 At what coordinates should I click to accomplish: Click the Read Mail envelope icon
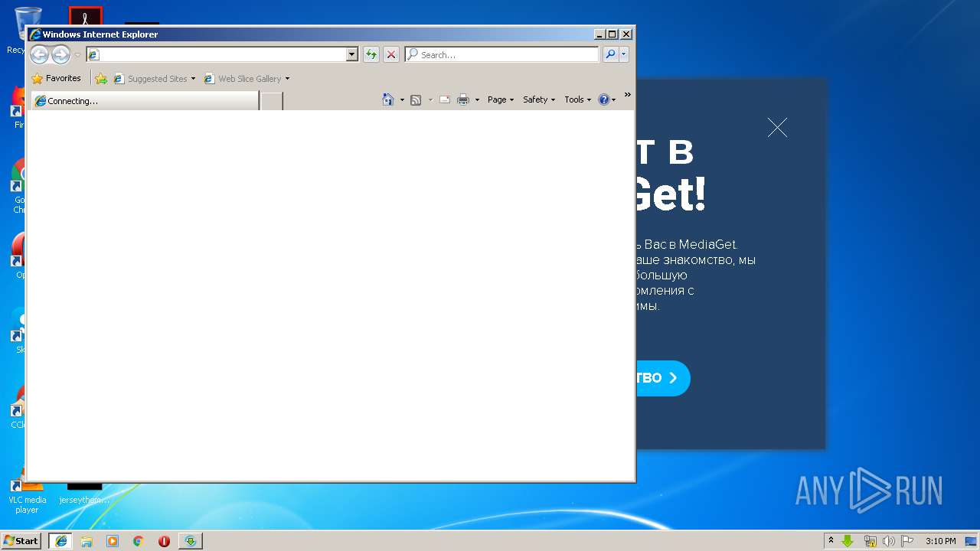coord(445,99)
